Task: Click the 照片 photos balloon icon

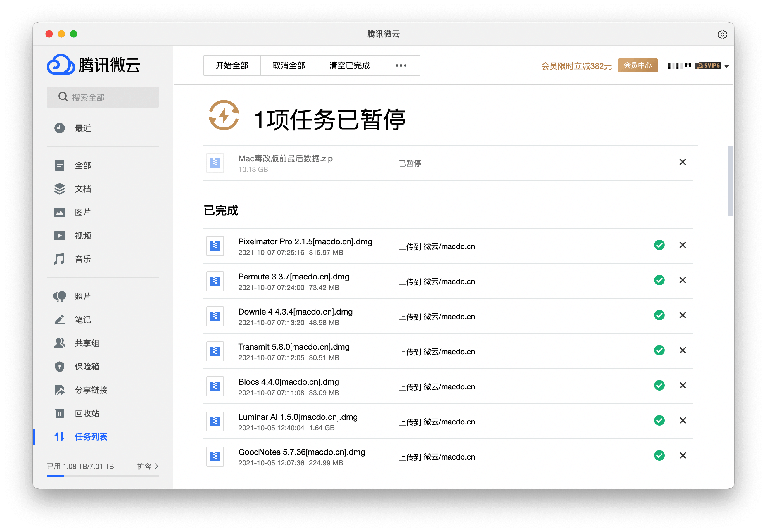Action: pos(60,296)
